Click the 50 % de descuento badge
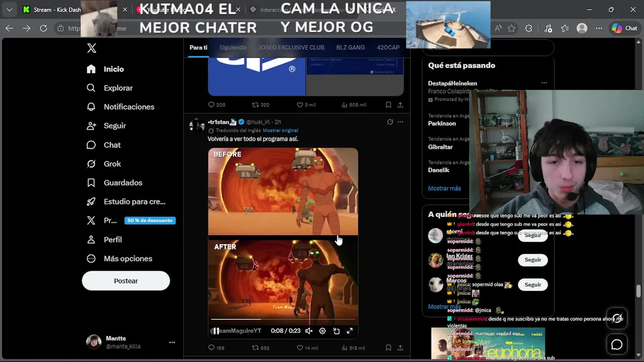The height and width of the screenshot is (362, 644). [x=150, y=220]
